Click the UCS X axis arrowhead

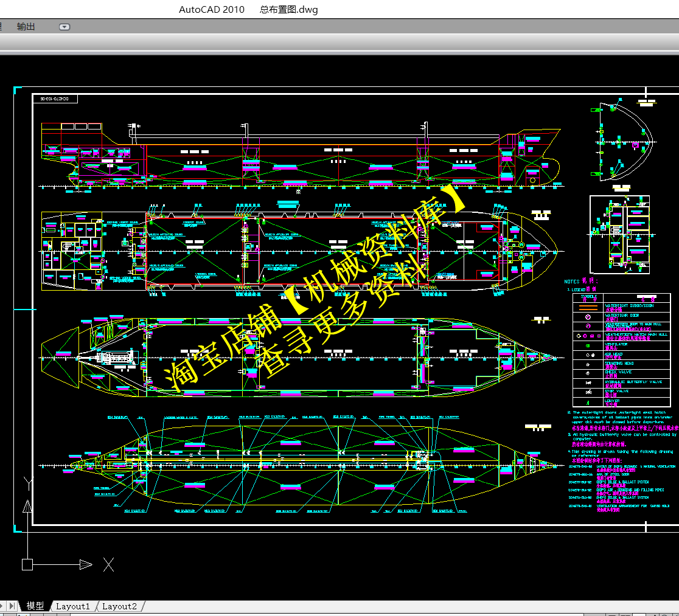[86, 564]
